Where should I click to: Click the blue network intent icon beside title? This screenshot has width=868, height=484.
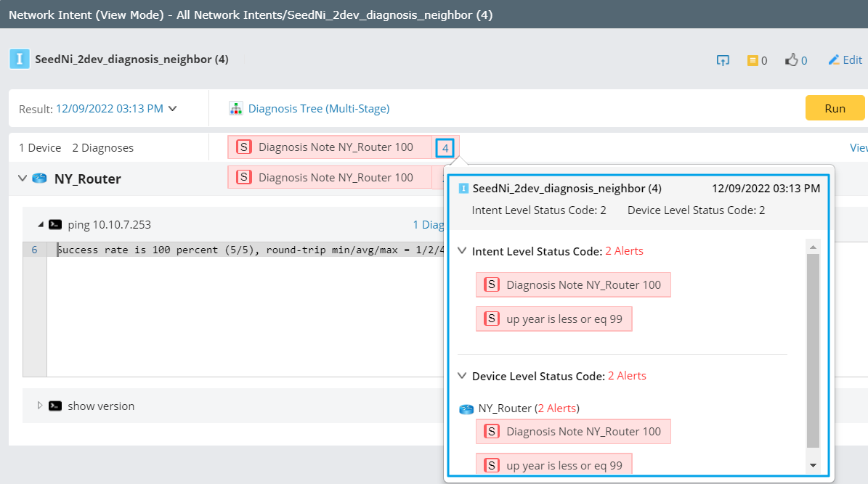click(x=20, y=60)
